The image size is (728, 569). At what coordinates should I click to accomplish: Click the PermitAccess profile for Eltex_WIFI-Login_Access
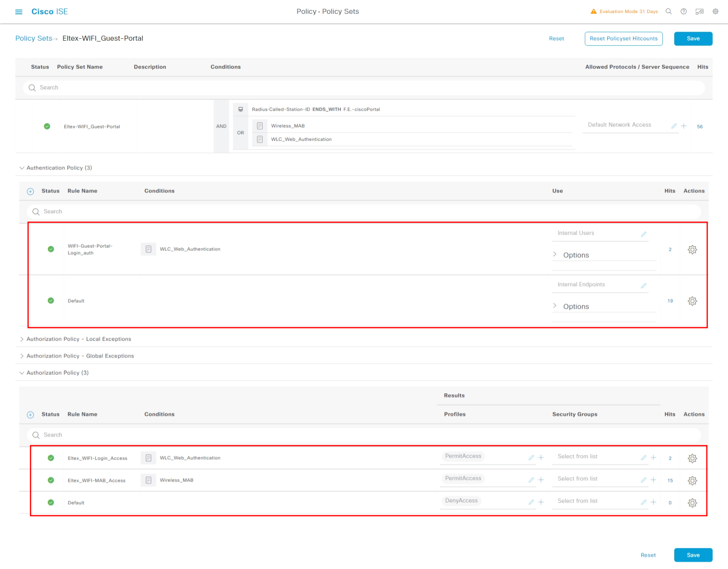(x=463, y=456)
